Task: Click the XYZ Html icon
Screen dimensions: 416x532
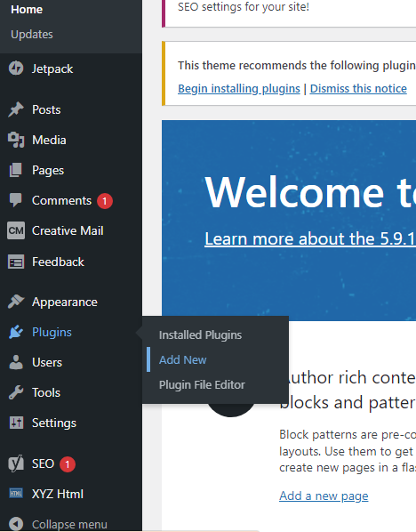Action: pyautogui.click(x=16, y=494)
